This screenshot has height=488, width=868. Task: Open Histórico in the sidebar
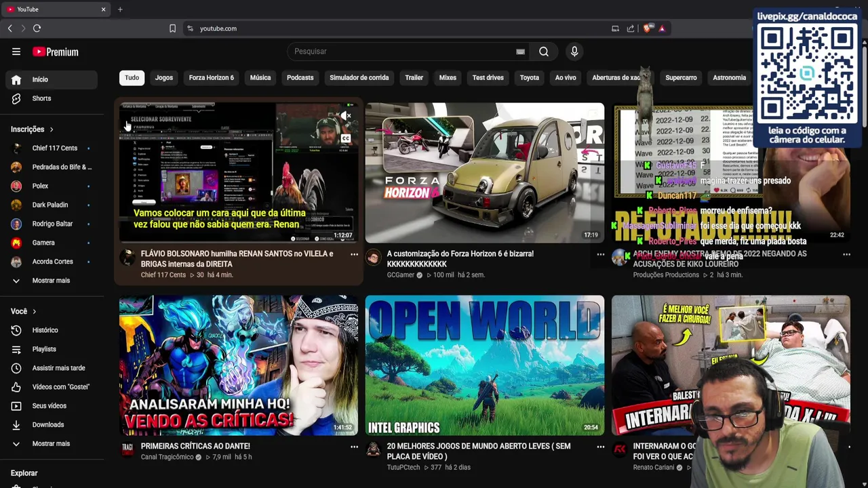point(52,330)
